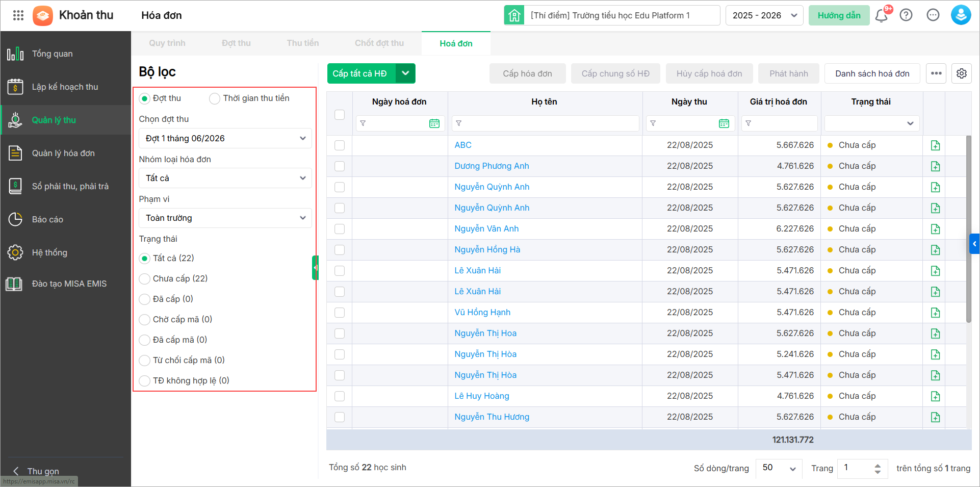Open Sổ phải thu, phải trả menu item
Image resolution: width=980 pixels, height=487 pixels.
click(x=65, y=186)
